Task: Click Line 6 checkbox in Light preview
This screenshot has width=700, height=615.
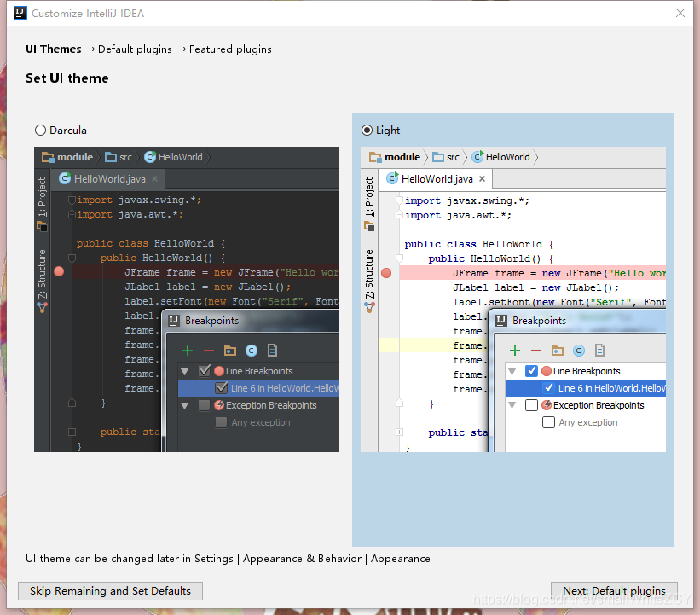Action: tap(549, 387)
